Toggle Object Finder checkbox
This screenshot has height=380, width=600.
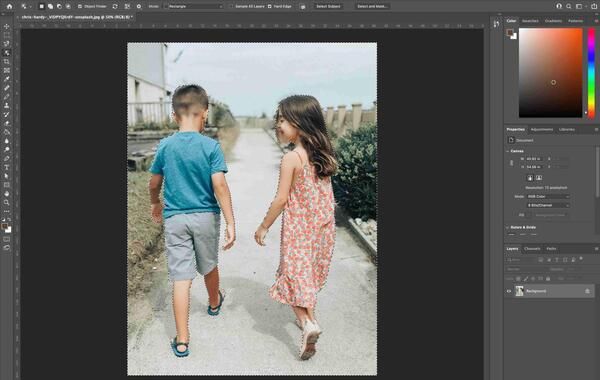pos(80,7)
